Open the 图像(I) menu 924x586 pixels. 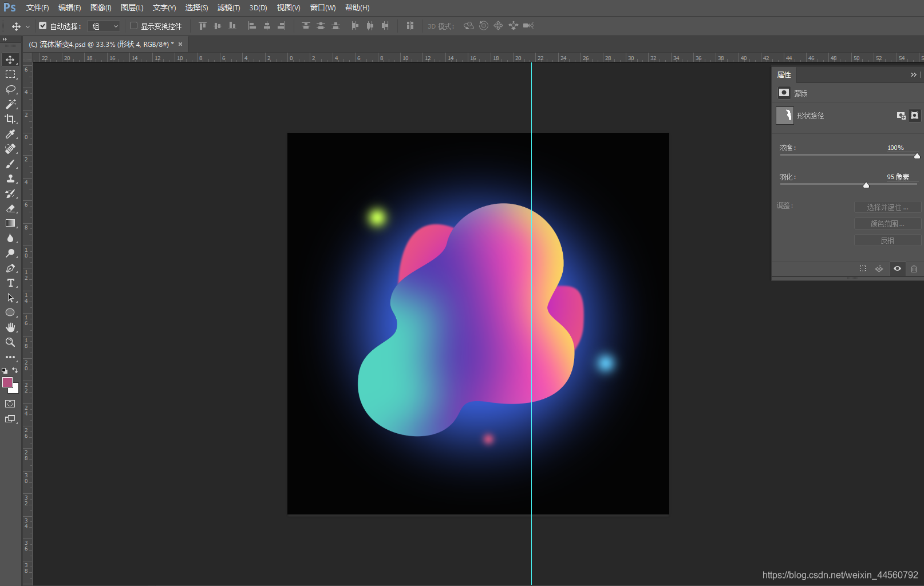[101, 8]
